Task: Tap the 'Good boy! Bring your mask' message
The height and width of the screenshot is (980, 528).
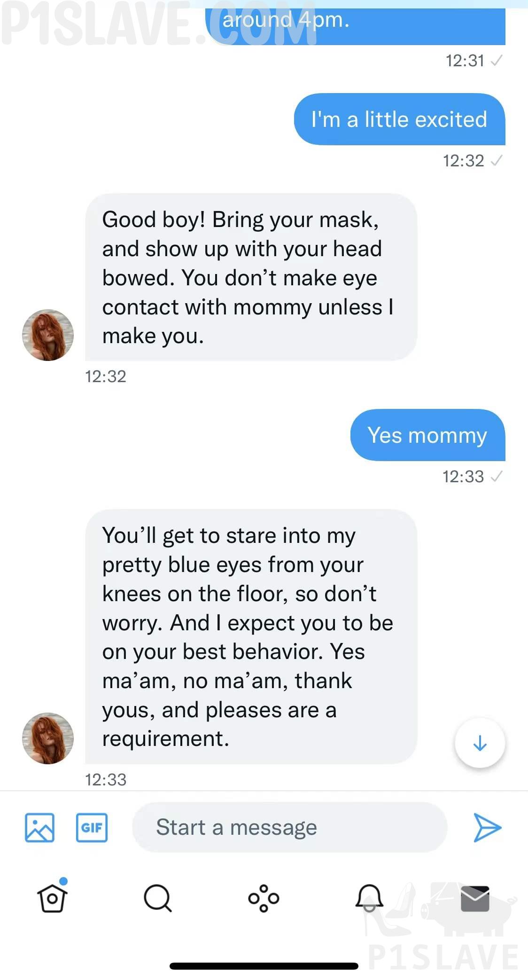Action: (x=251, y=277)
